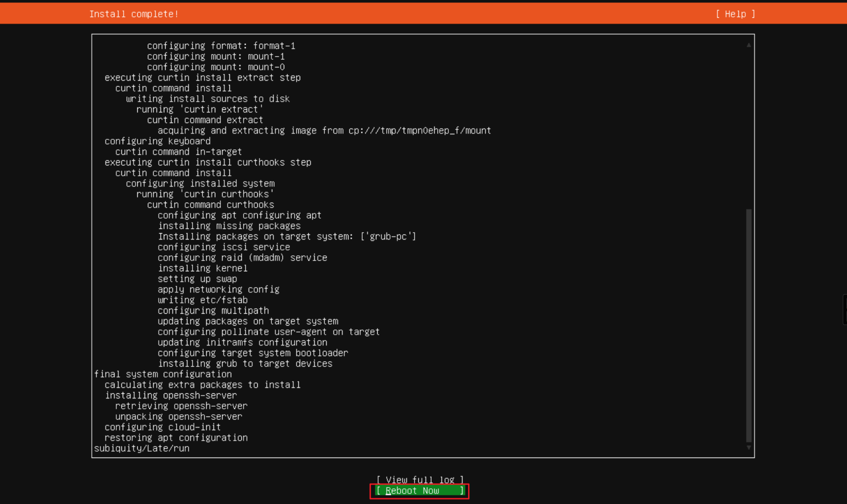Viewport: 847px width, 504px height.
Task: Select the 'configuring iscsi service' log line
Action: (x=224, y=246)
